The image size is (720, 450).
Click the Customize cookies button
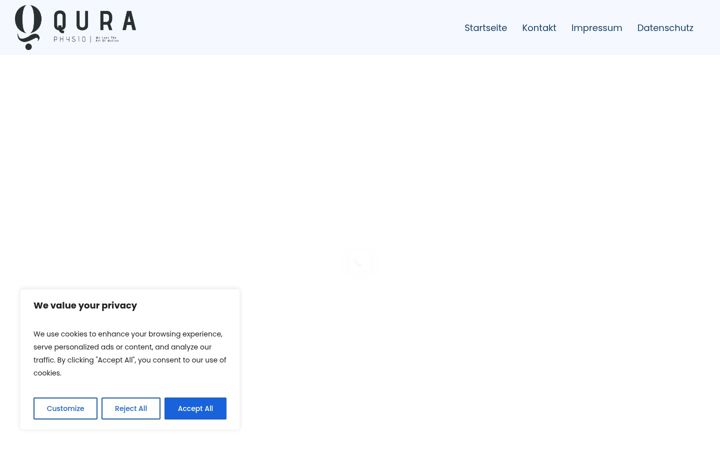(65, 408)
